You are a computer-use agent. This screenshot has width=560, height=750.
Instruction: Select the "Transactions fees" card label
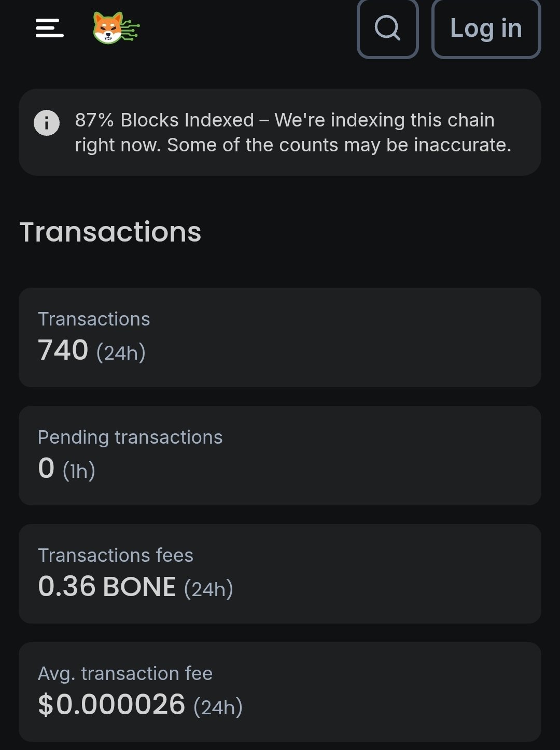[x=116, y=556]
